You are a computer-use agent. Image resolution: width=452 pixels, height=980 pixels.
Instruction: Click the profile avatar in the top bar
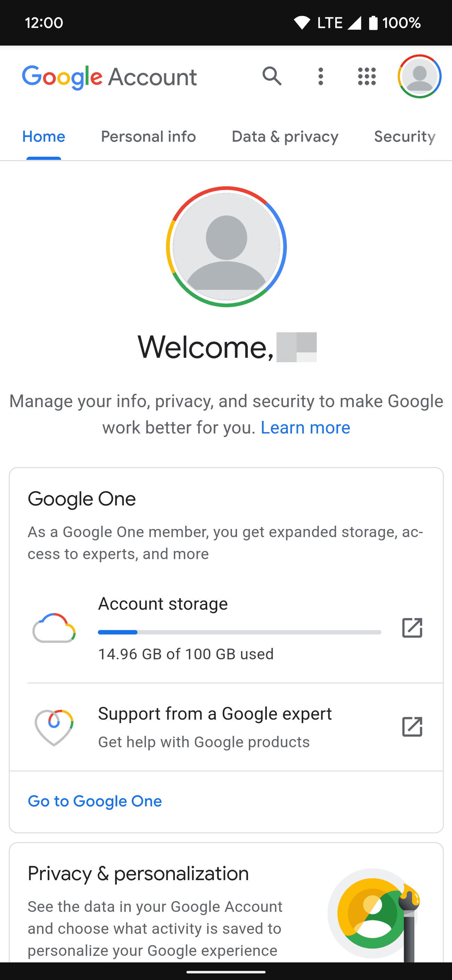tap(419, 77)
